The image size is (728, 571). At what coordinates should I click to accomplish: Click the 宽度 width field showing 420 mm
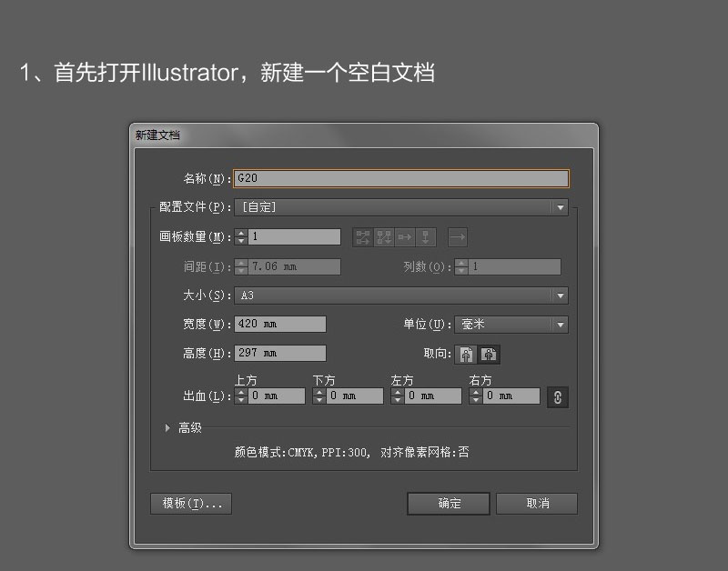[x=280, y=324]
